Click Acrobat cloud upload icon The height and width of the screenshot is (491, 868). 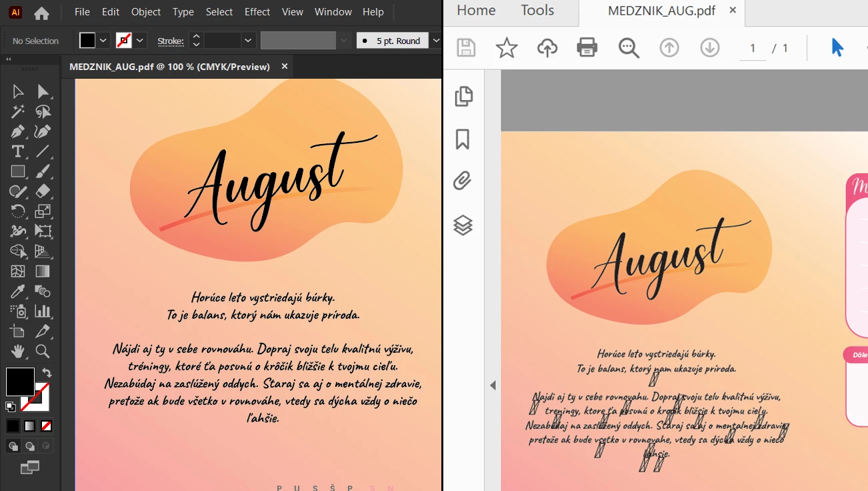pos(547,47)
